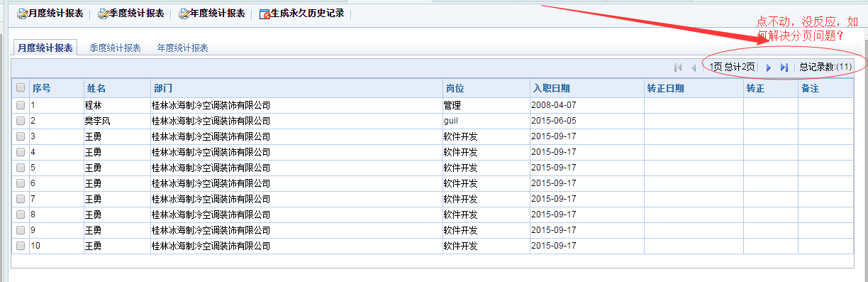Viewport: 868px width, 282px height.
Task: Click the date 2015-06-05
Action: coord(554,121)
